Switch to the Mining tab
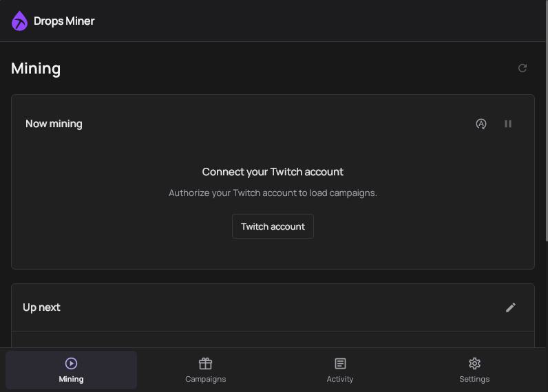548x392 pixels. [x=71, y=370]
